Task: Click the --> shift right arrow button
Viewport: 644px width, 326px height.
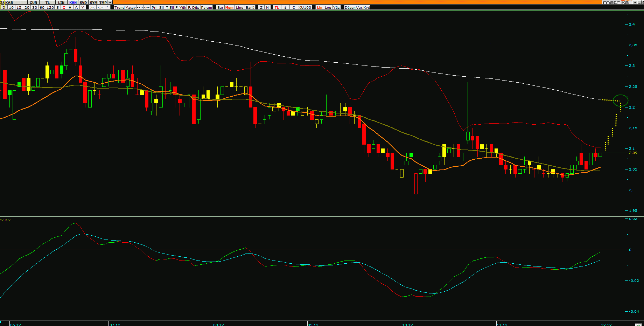Action: pos(140,7)
